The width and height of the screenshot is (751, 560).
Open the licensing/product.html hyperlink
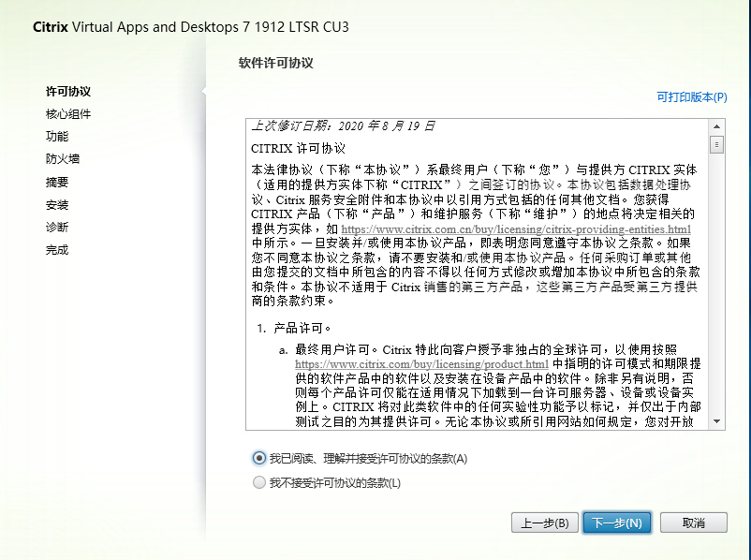(421, 364)
